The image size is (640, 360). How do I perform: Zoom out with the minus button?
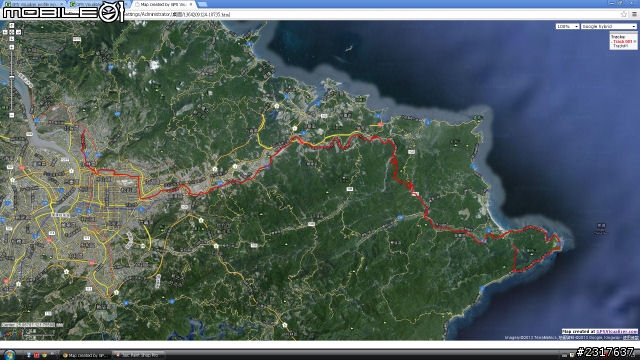tap(11, 116)
